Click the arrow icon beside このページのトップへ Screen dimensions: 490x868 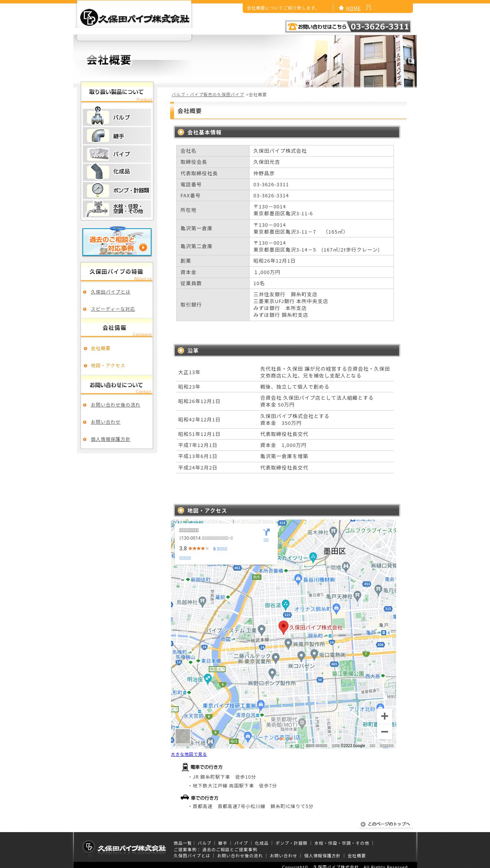click(x=363, y=824)
